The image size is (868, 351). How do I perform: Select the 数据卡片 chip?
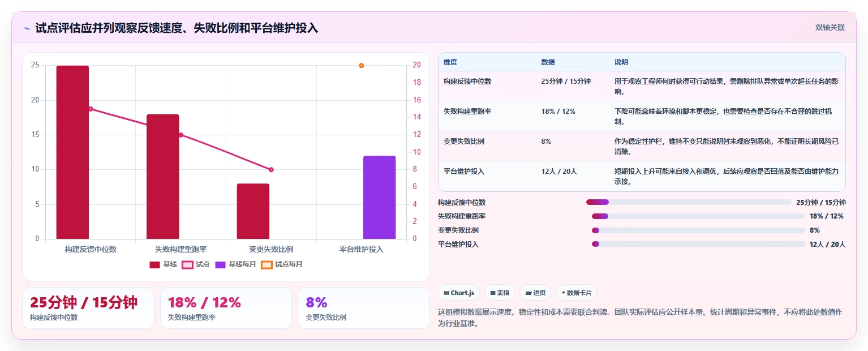(x=577, y=293)
